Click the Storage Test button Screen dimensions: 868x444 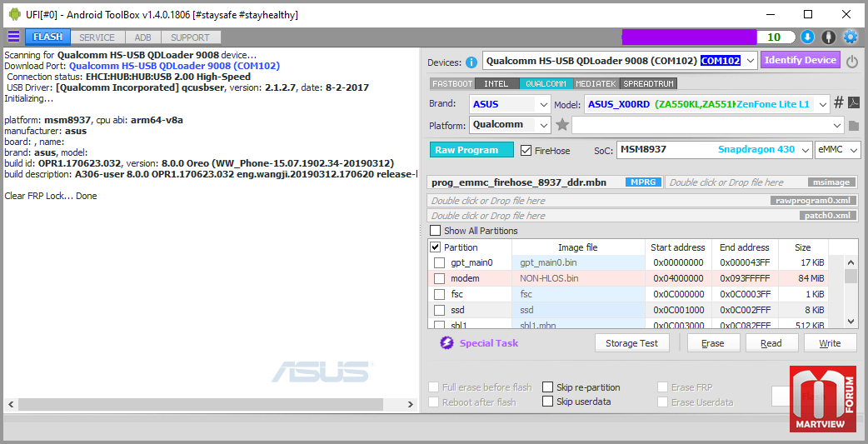[632, 343]
